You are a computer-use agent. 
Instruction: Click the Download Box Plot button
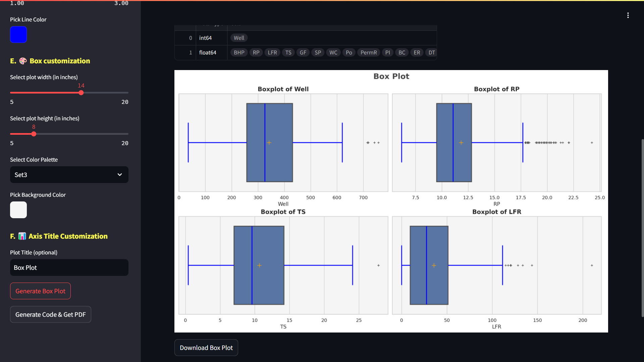pos(206,348)
